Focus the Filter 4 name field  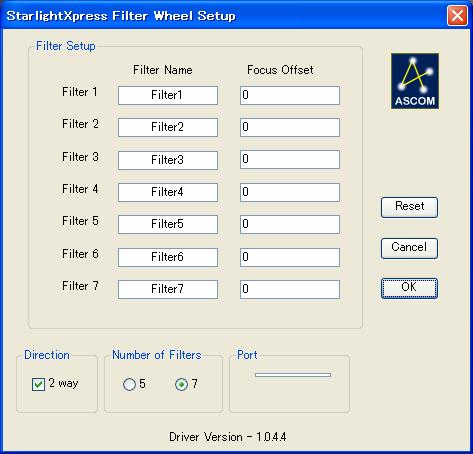tap(168, 192)
